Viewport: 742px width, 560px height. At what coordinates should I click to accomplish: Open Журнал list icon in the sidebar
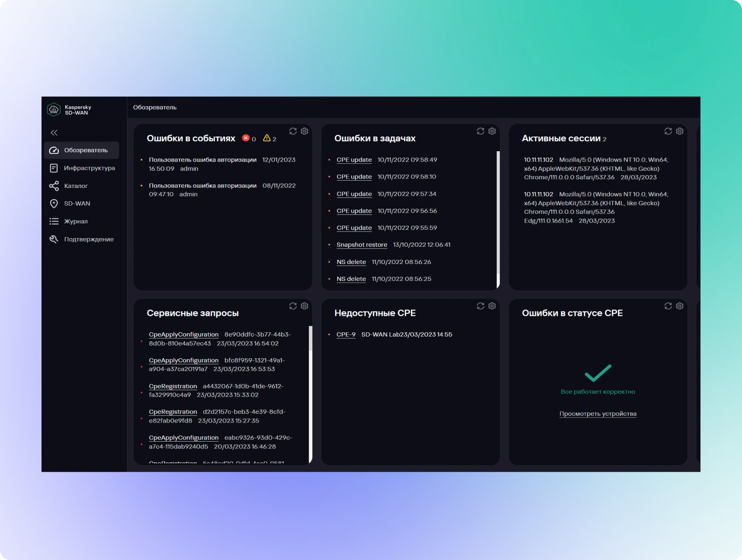54,221
